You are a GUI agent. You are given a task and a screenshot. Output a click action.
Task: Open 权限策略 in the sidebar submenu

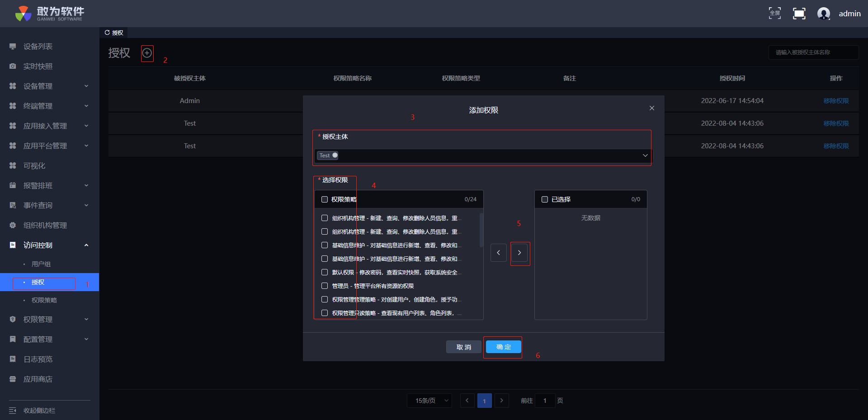(44, 300)
